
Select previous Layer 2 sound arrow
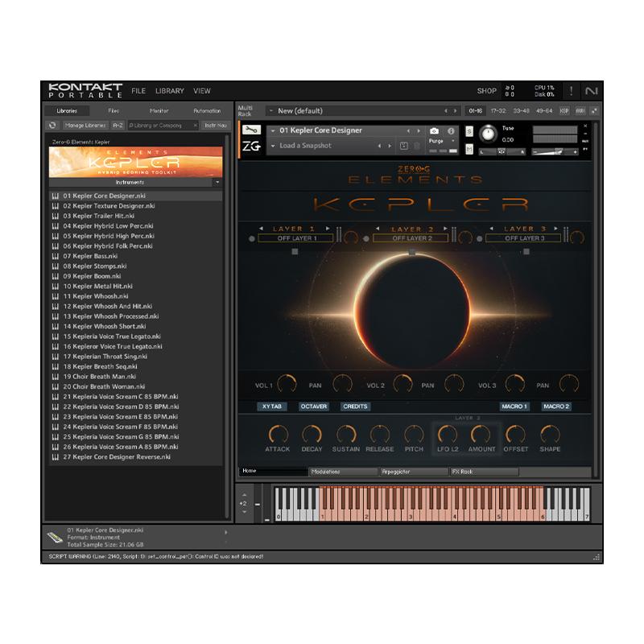point(377,229)
